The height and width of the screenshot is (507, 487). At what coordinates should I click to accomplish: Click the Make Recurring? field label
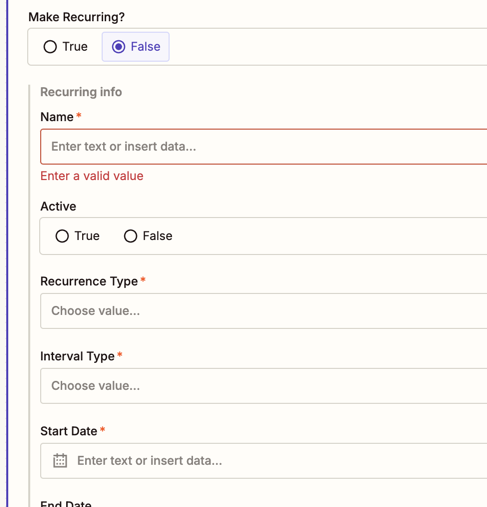pyautogui.click(x=76, y=17)
